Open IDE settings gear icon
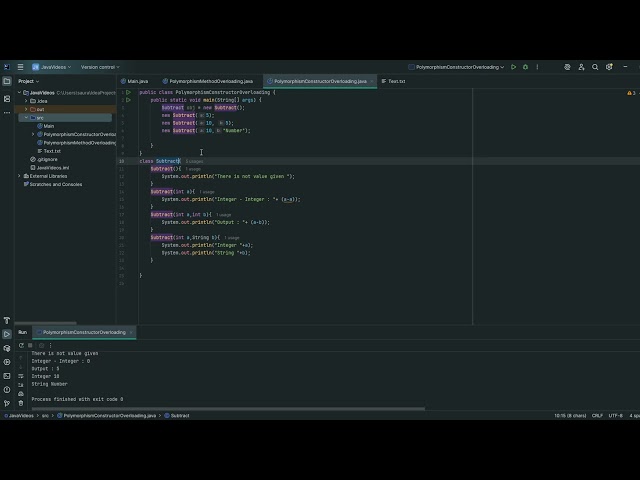The height and width of the screenshot is (480, 640). click(x=609, y=67)
